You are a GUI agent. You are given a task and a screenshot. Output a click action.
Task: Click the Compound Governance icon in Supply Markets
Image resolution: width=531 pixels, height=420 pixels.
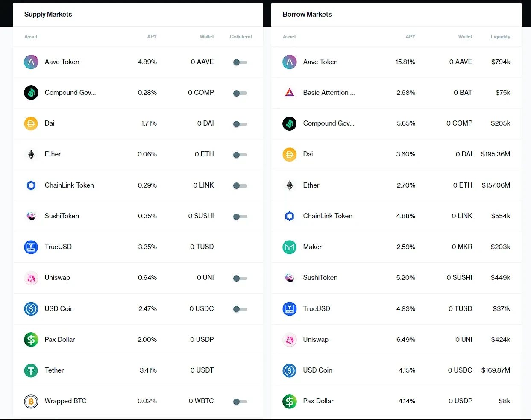click(x=31, y=93)
